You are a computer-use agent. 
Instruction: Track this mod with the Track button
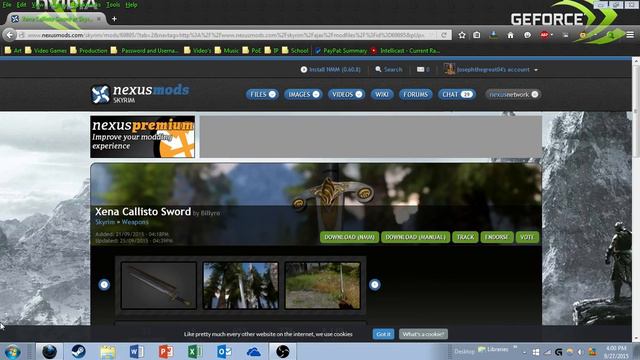coord(465,237)
